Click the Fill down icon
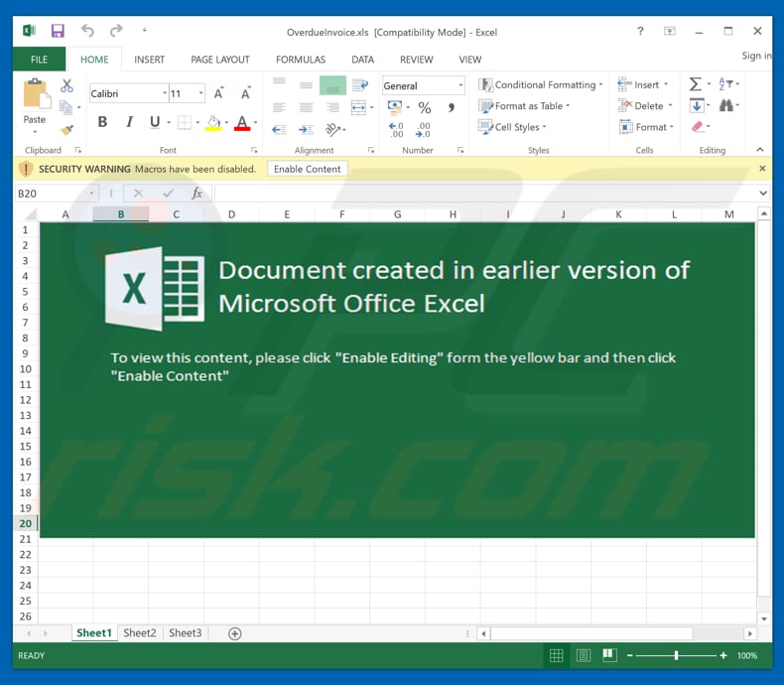This screenshot has height=685, width=784. pyautogui.click(x=697, y=105)
